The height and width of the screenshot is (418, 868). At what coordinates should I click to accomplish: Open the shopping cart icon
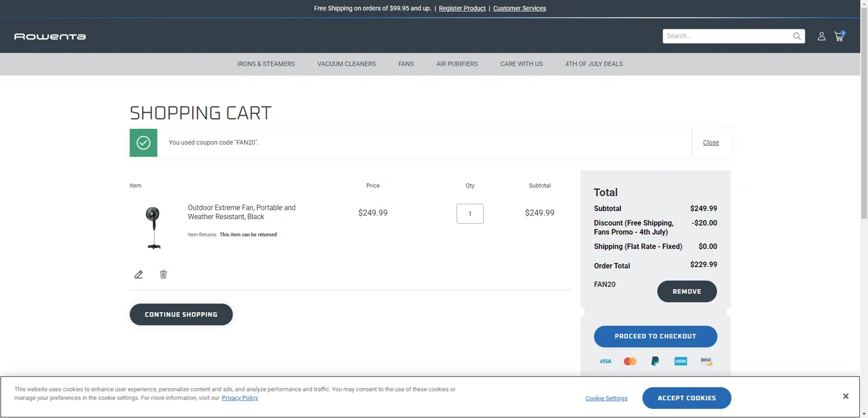click(839, 36)
